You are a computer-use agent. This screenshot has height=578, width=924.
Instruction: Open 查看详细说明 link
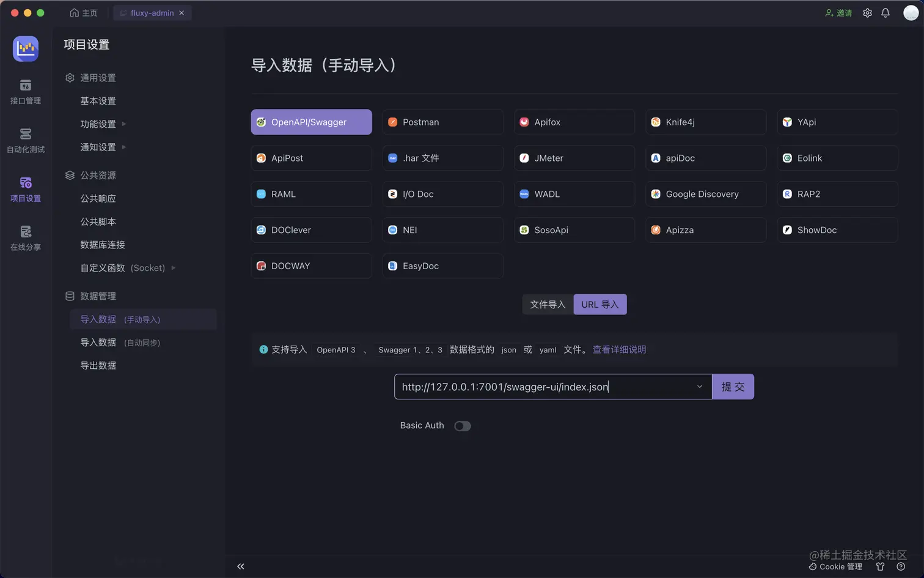(619, 349)
